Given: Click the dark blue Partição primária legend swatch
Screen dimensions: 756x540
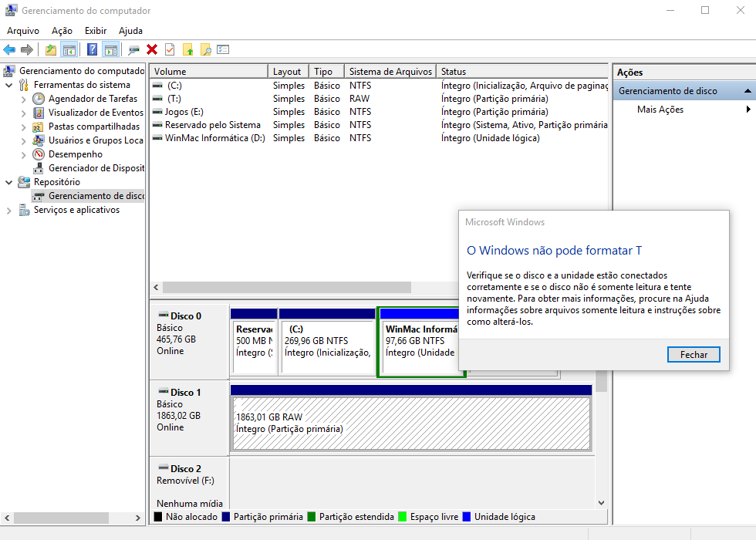Looking at the screenshot, I should click(226, 516).
